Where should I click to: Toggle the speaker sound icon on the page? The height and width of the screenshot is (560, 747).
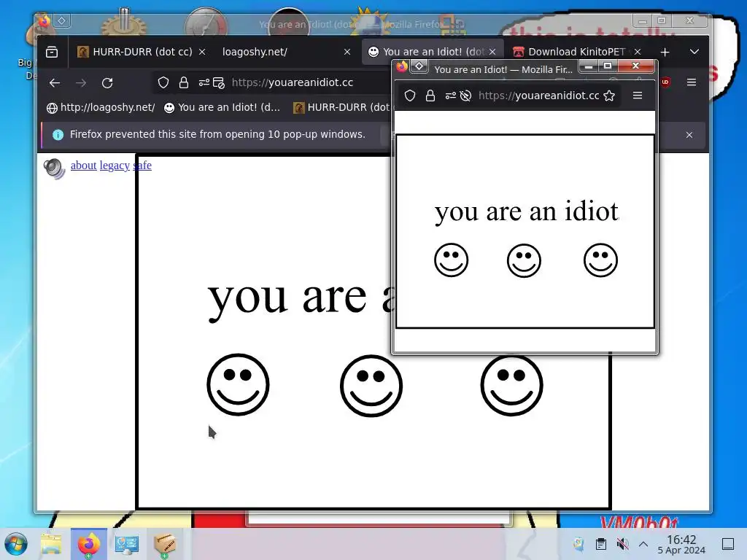[54, 168]
